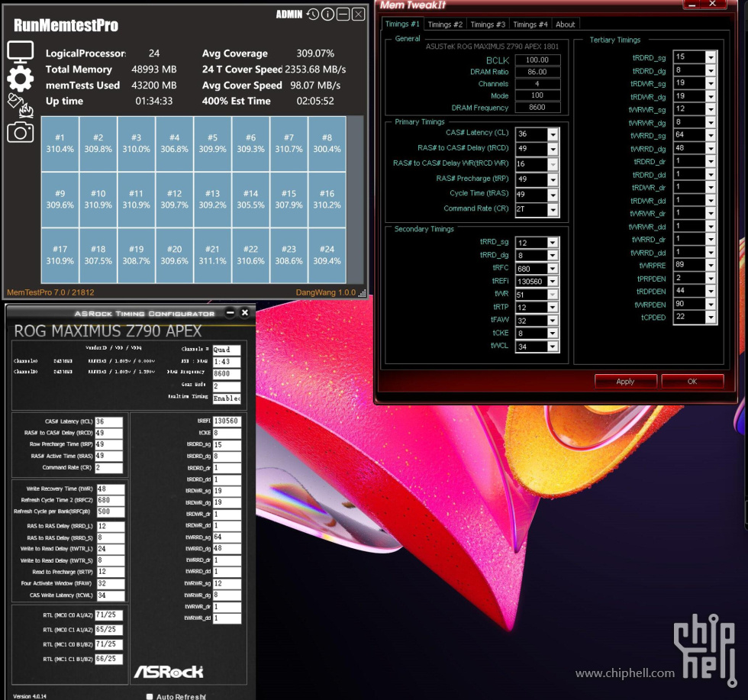Minimize the RunMemtestPro window
Screen dimensions: 748x700
[343, 15]
